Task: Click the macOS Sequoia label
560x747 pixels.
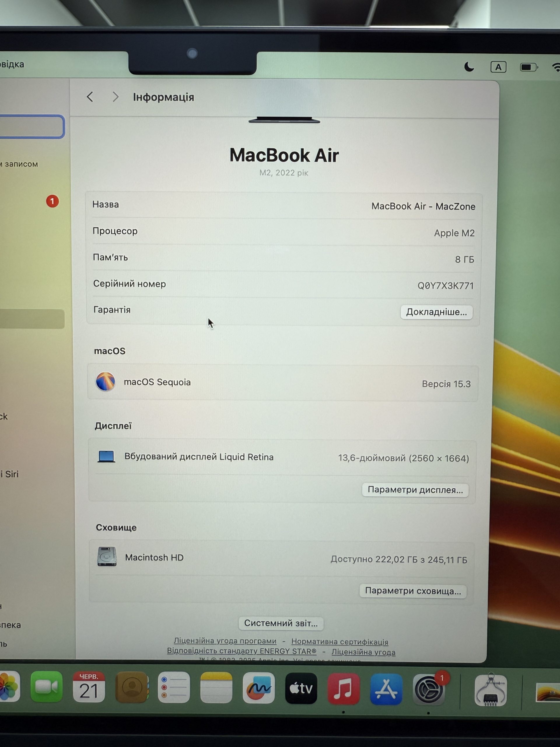Action: pyautogui.click(x=157, y=382)
